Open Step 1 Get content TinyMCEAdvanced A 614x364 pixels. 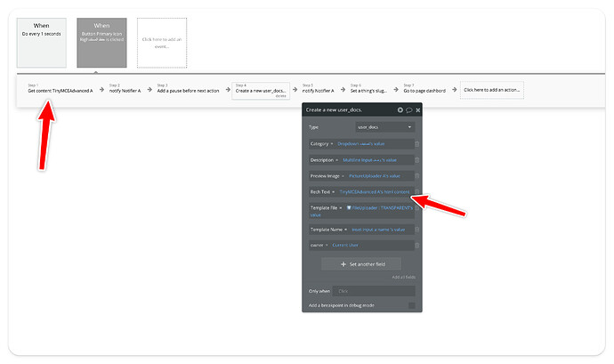tap(61, 88)
